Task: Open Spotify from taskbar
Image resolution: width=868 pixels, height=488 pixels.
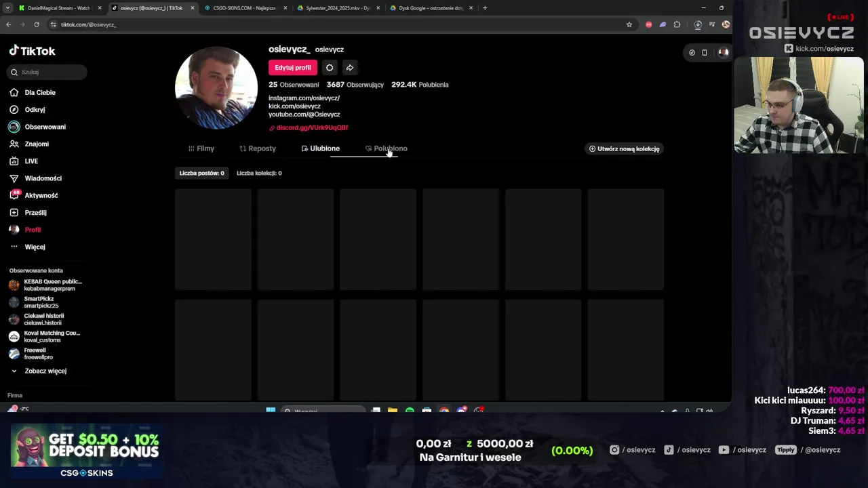Action: (410, 410)
